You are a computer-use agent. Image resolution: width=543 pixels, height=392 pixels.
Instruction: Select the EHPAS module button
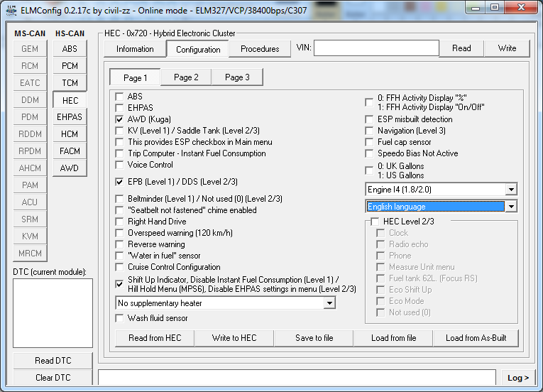[70, 117]
